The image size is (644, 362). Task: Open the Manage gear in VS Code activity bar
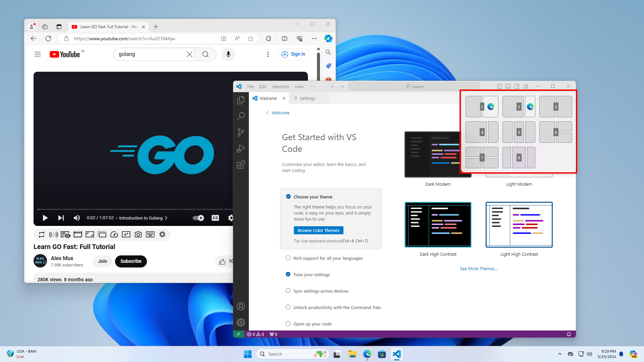(240, 322)
